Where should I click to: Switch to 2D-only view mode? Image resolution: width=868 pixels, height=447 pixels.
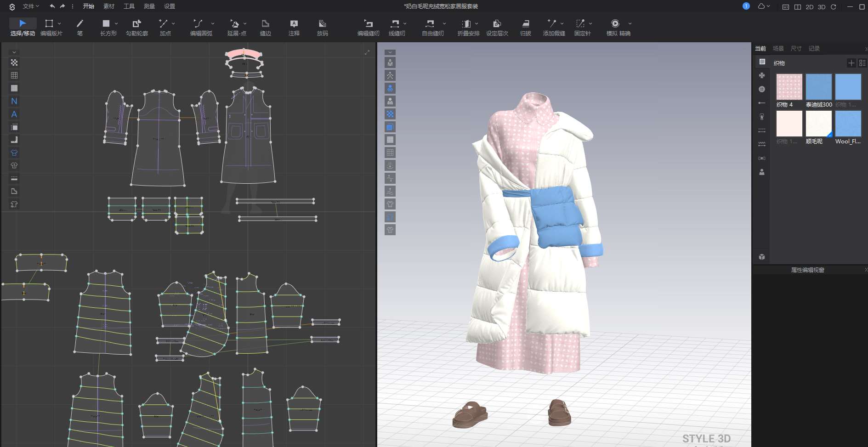[x=810, y=7]
